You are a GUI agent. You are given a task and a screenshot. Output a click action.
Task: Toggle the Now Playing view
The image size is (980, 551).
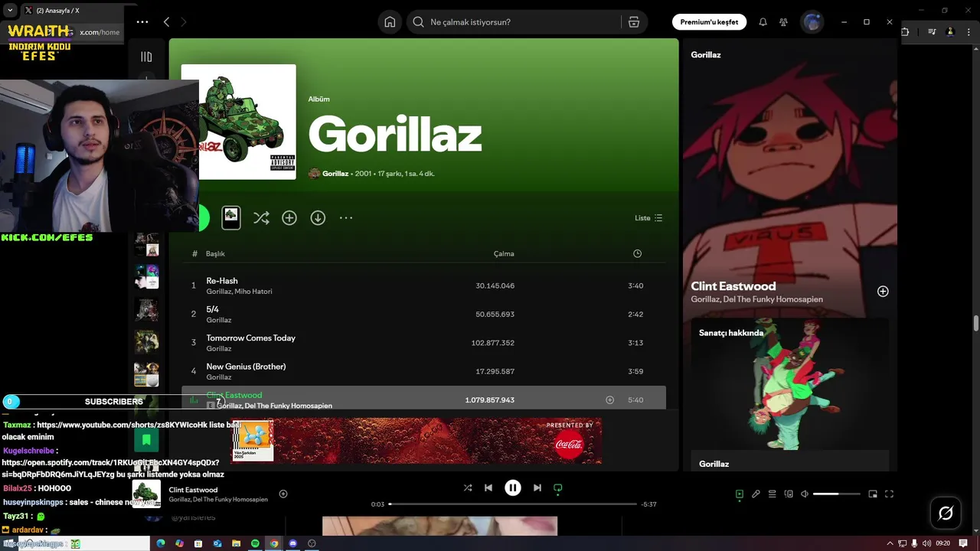(x=739, y=494)
